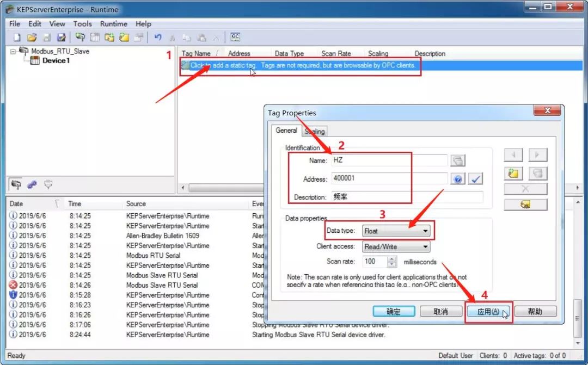Open the Data type Float dropdown

(x=396, y=231)
